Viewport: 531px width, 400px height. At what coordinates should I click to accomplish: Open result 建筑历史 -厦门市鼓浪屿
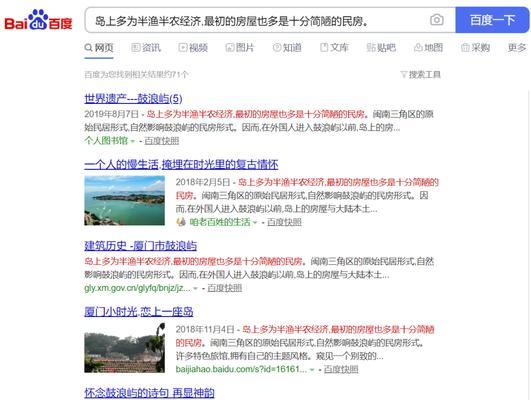141,246
